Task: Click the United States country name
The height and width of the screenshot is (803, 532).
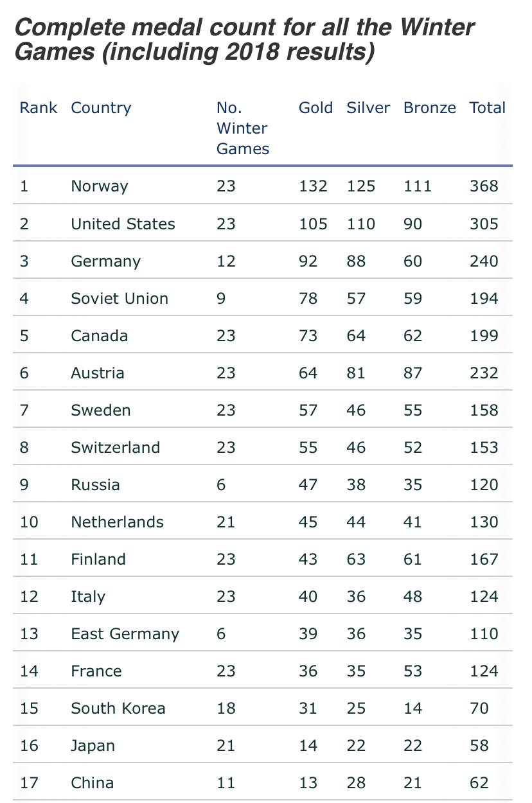Action: pos(123,224)
